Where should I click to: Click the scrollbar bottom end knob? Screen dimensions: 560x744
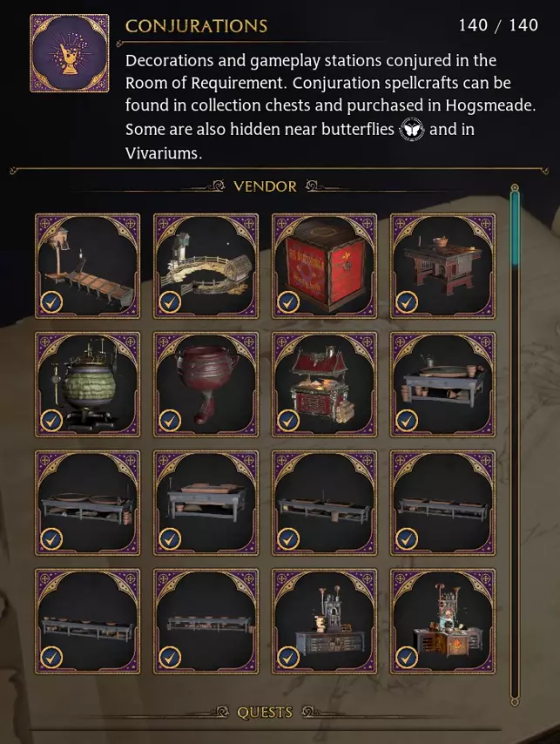tap(515, 702)
